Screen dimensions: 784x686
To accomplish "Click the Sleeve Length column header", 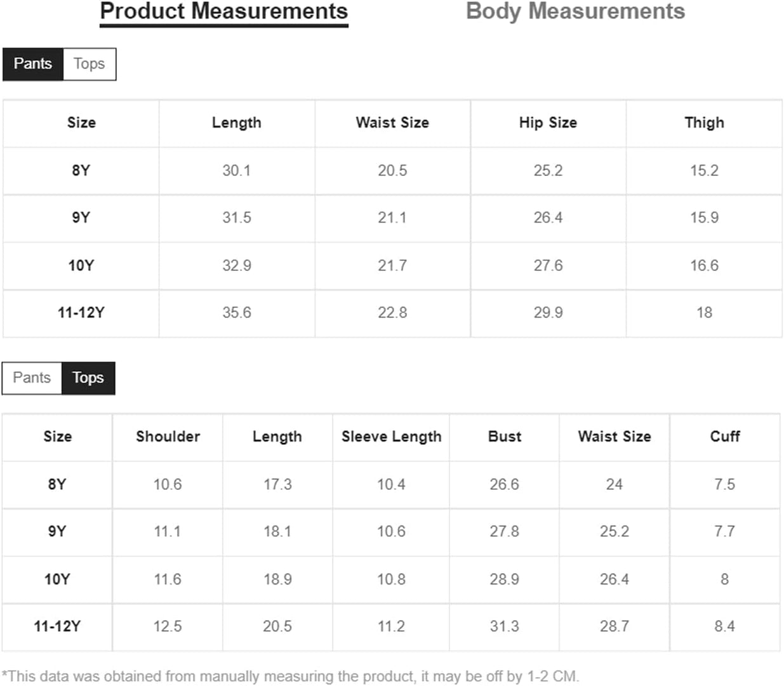I will 391,437.
